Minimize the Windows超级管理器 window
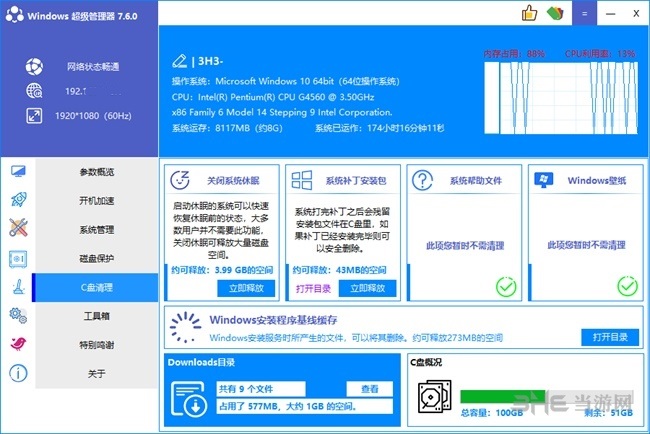 (610, 13)
